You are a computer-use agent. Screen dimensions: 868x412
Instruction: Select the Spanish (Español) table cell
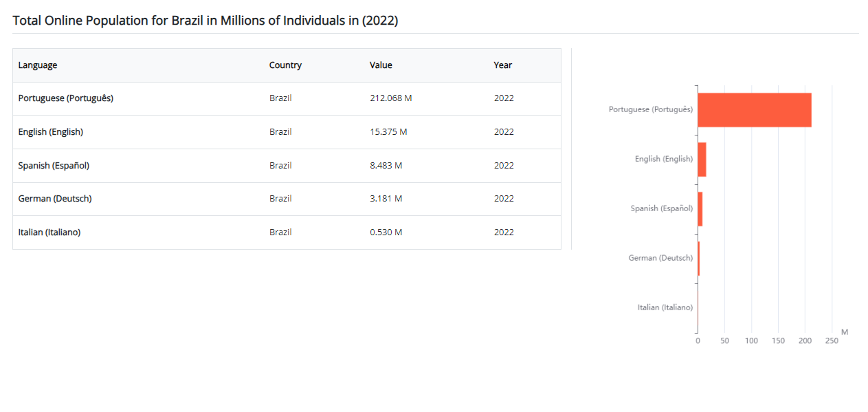(54, 166)
